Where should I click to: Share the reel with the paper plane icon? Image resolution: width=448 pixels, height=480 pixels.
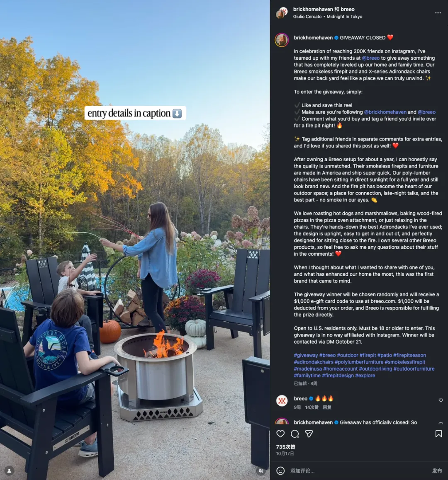(309, 434)
